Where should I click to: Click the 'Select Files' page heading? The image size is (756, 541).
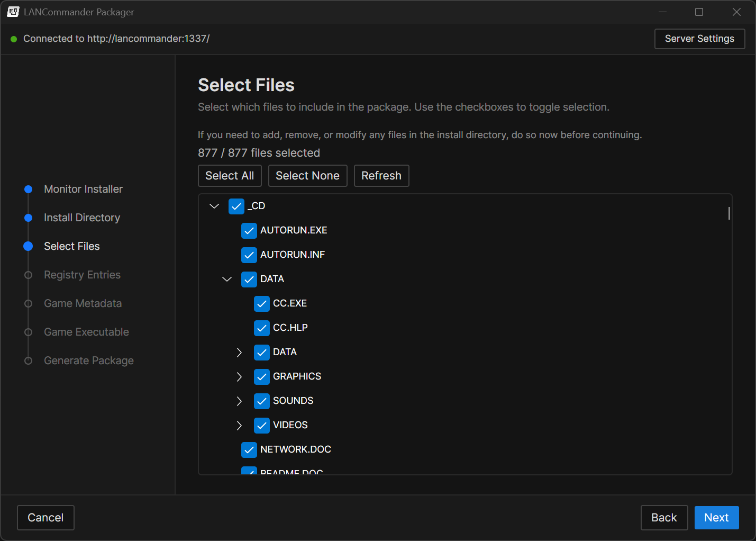(246, 85)
